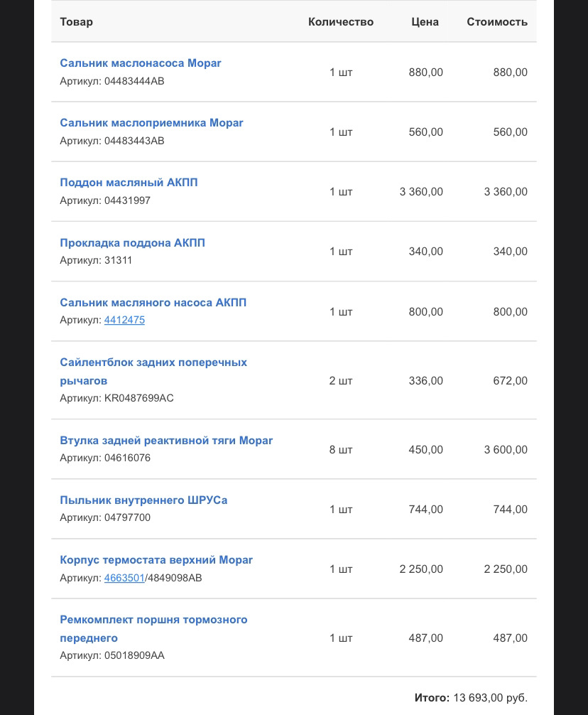Open the Сальник маслонасоса Mopar product link
The image size is (588, 715).
coord(141,63)
